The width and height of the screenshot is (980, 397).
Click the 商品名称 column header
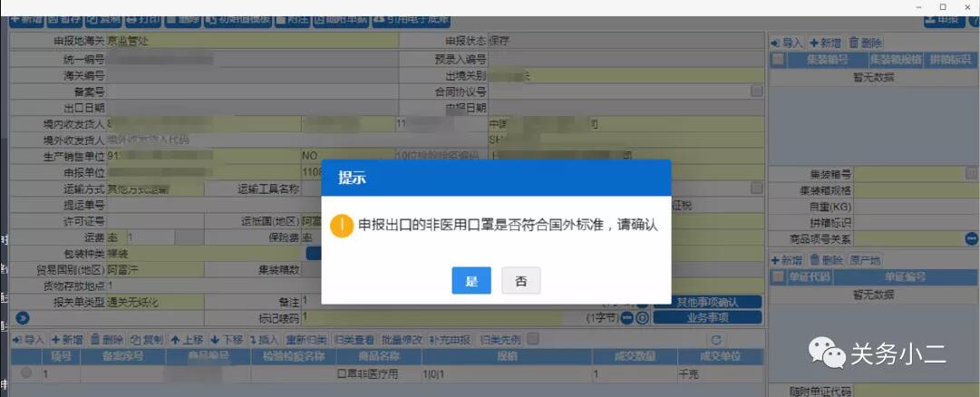(x=379, y=357)
